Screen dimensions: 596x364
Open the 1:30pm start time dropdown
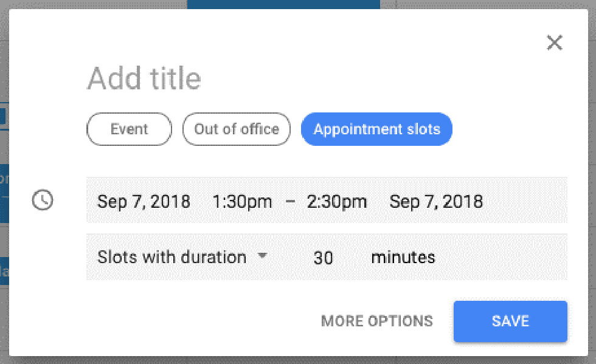tap(242, 201)
